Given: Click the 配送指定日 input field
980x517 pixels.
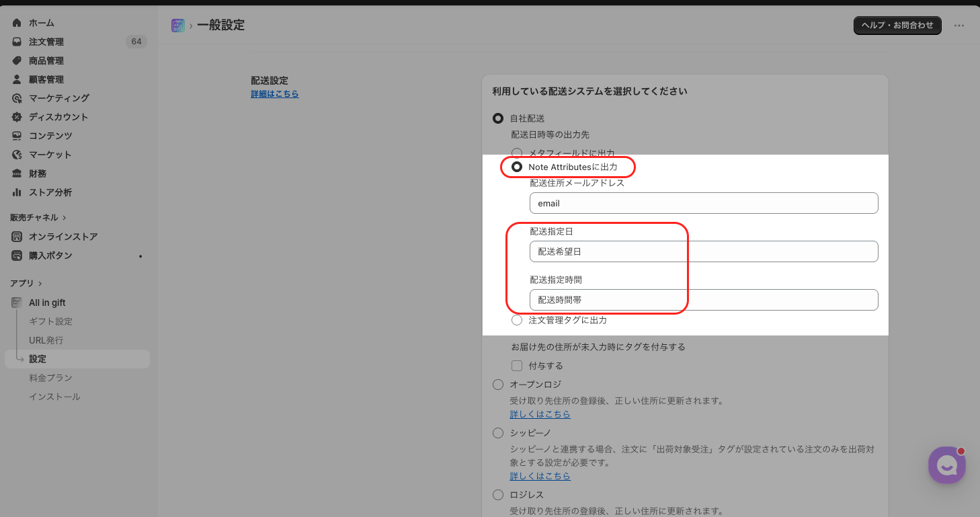Looking at the screenshot, I should pos(704,251).
